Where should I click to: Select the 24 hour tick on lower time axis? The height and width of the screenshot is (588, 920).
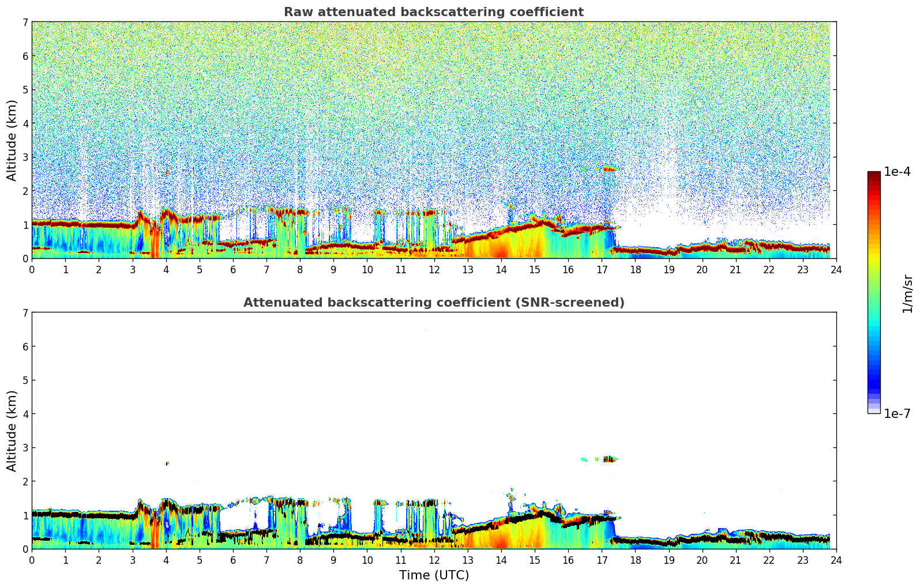pos(836,560)
